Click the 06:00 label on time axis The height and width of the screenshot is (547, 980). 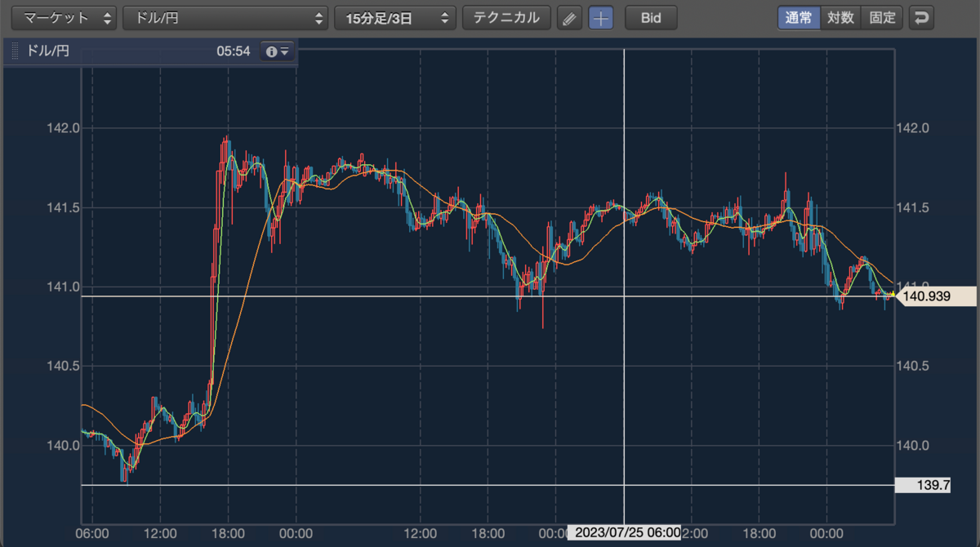click(x=92, y=532)
